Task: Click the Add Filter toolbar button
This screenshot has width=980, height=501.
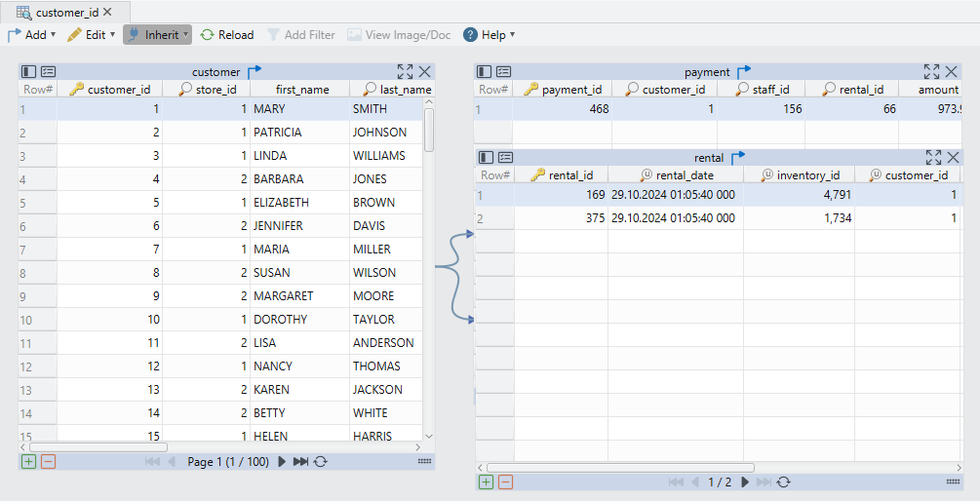Action: coord(301,35)
